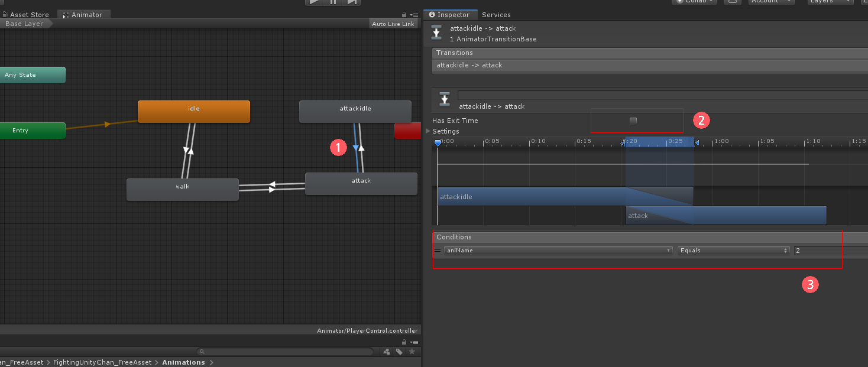Open the Services tab
The height and width of the screenshot is (367, 868).
496,15
